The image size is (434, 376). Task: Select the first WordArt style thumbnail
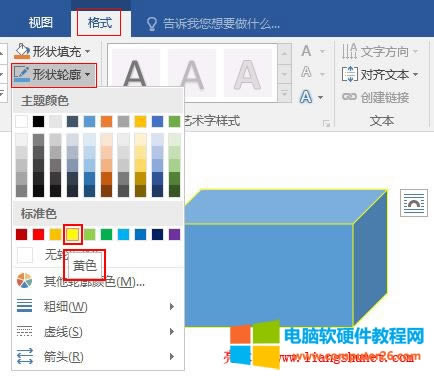(135, 74)
